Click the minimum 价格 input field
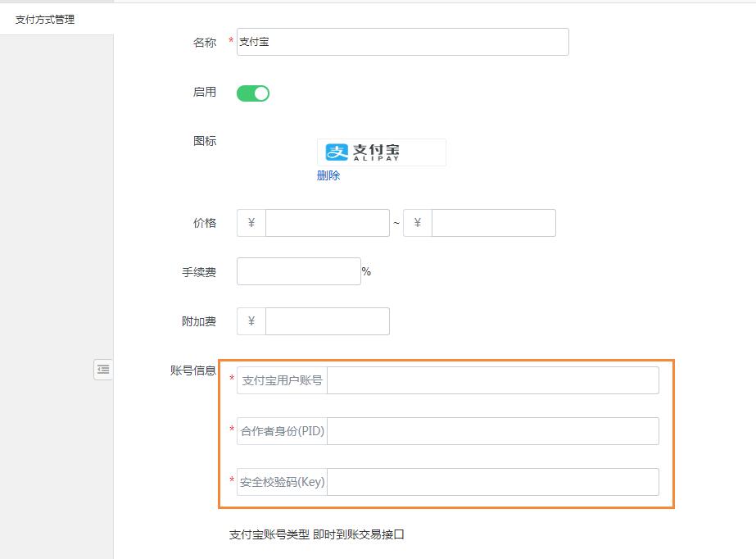 pyautogui.click(x=327, y=223)
